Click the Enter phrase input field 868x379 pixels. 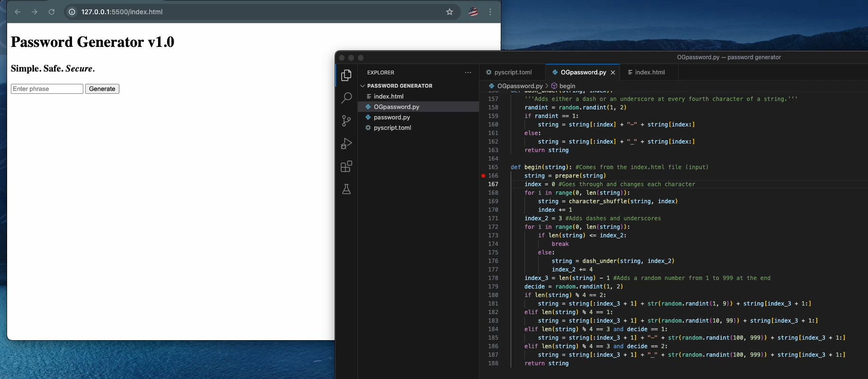click(x=47, y=89)
